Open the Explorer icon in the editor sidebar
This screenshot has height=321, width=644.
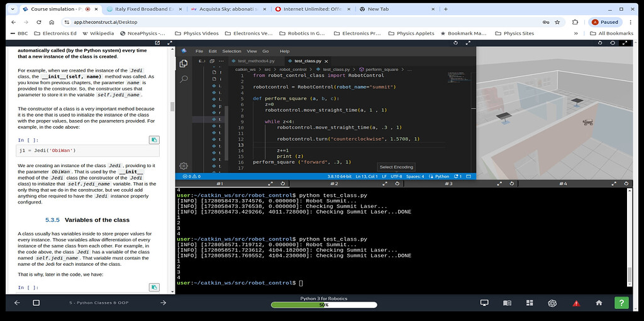184,63
